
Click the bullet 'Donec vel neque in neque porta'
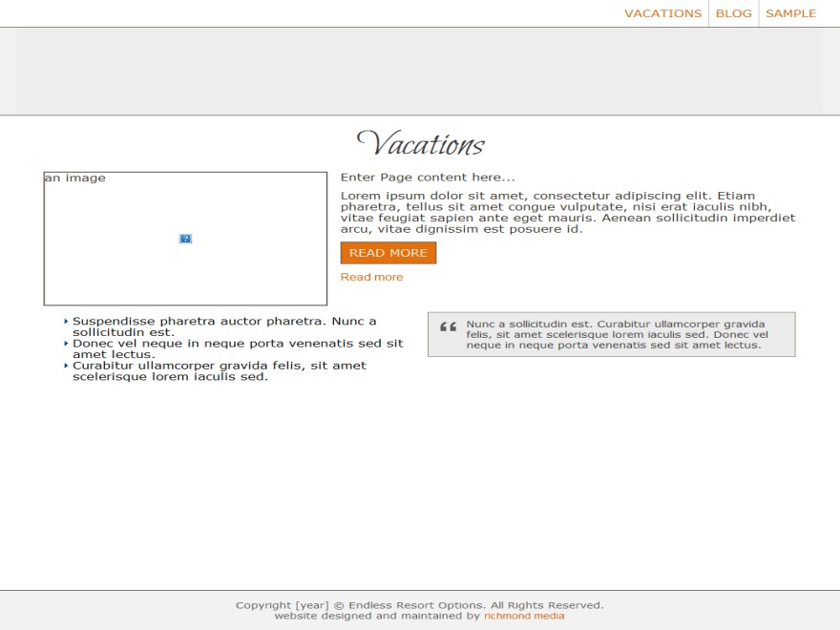point(238,348)
